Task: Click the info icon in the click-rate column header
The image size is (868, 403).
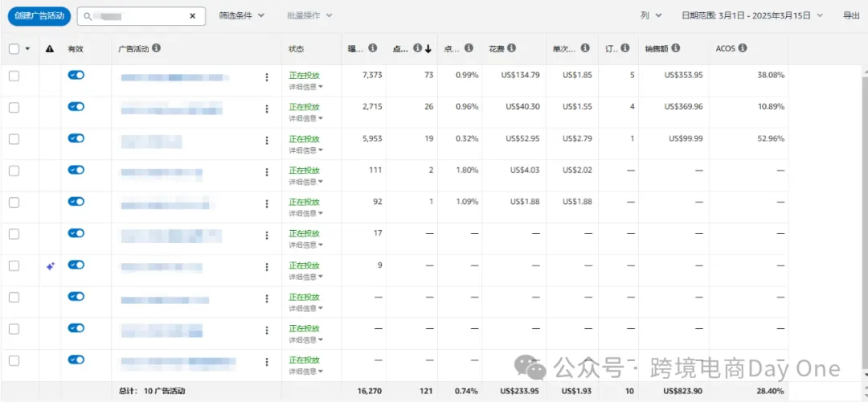Action: point(469,48)
